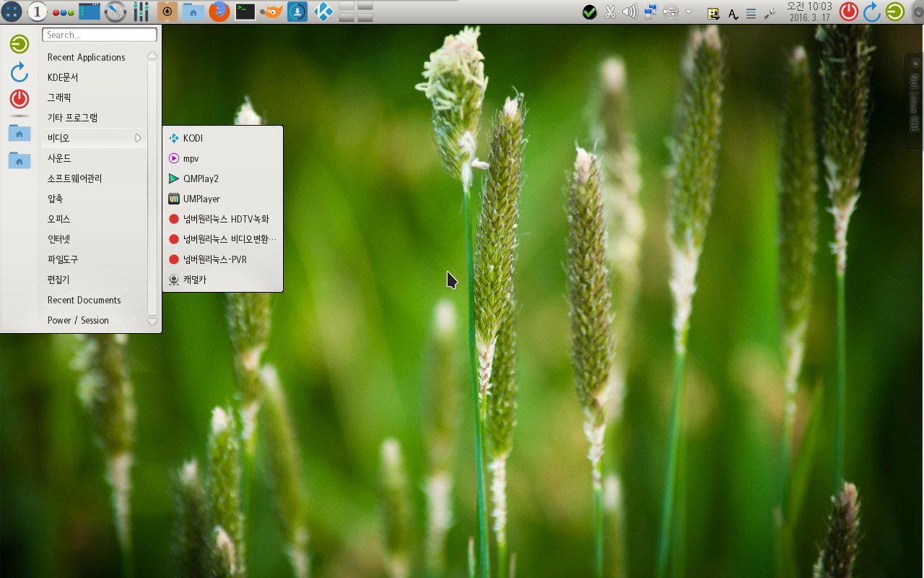Open the blue download manager icon
Viewport: 924px width, 578px height.
click(297, 11)
